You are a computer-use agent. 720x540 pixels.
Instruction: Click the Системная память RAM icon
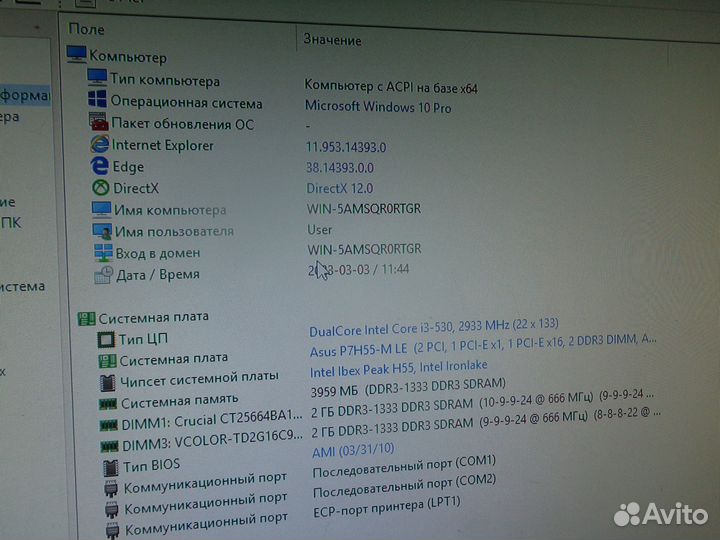[108, 404]
